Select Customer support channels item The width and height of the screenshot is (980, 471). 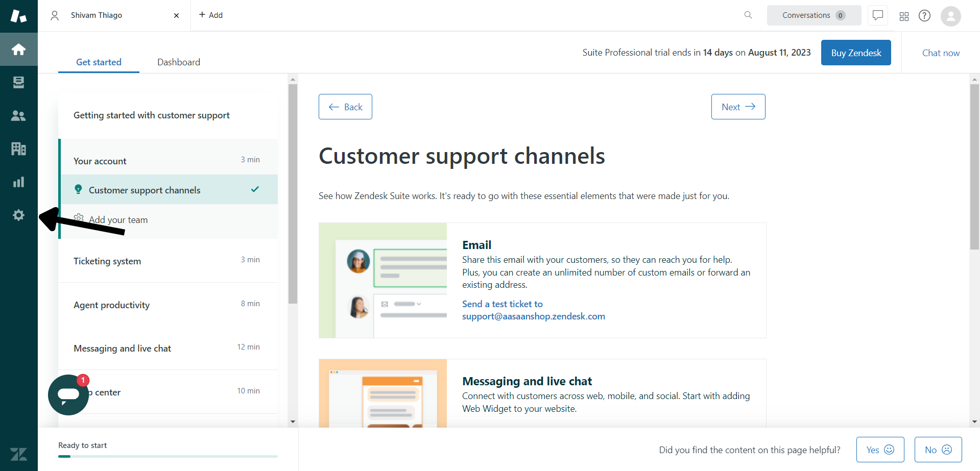(x=169, y=190)
